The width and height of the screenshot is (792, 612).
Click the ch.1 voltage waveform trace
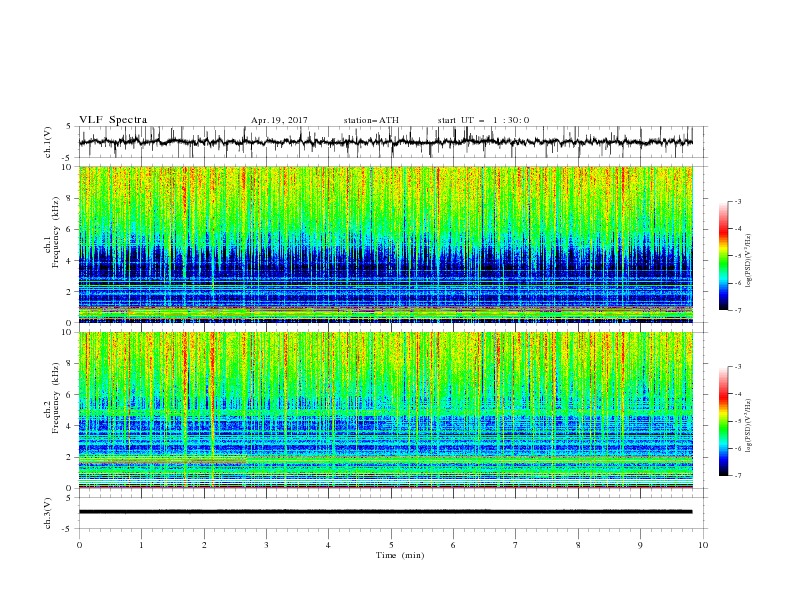coord(385,142)
